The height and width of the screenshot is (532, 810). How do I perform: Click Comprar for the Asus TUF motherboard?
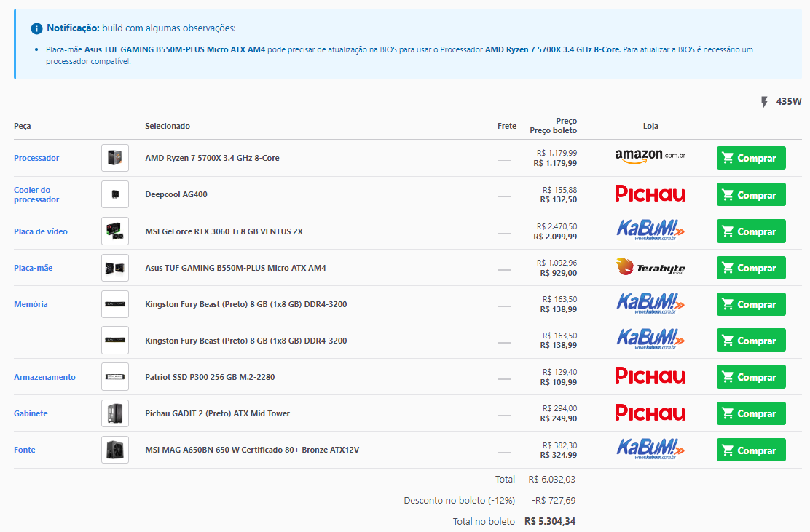pos(751,268)
